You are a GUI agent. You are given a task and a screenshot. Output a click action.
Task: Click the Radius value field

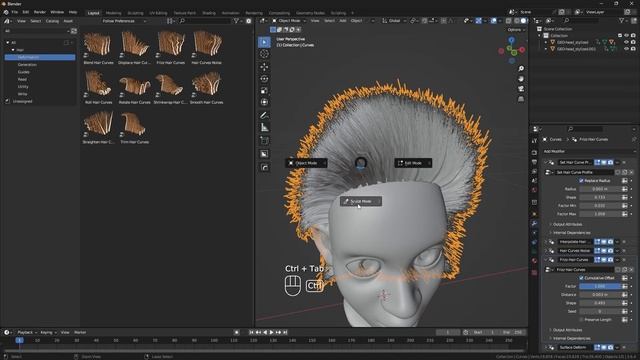point(600,189)
